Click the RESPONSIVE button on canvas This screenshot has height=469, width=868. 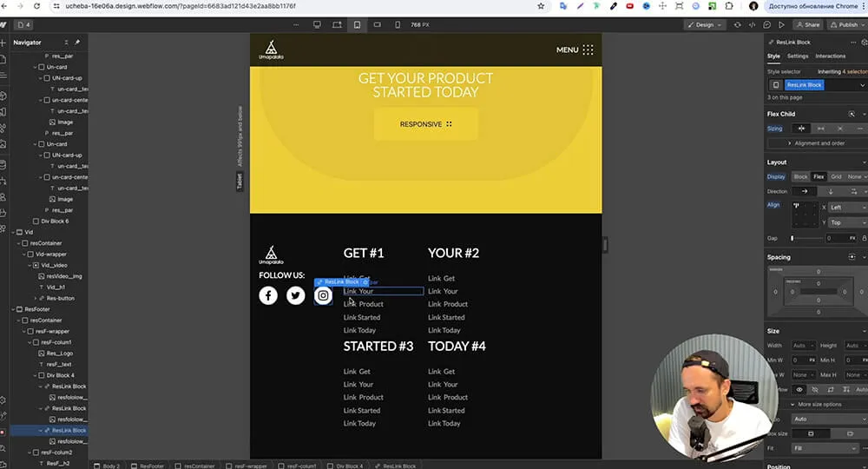pos(425,124)
